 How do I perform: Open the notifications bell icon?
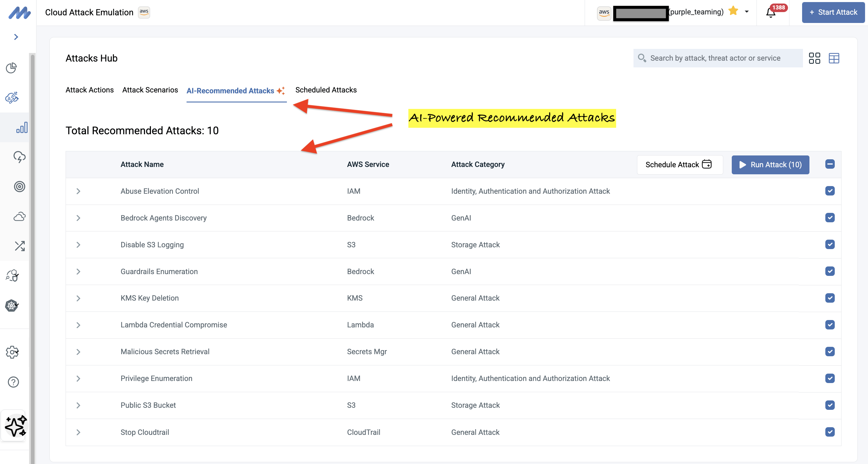(770, 13)
